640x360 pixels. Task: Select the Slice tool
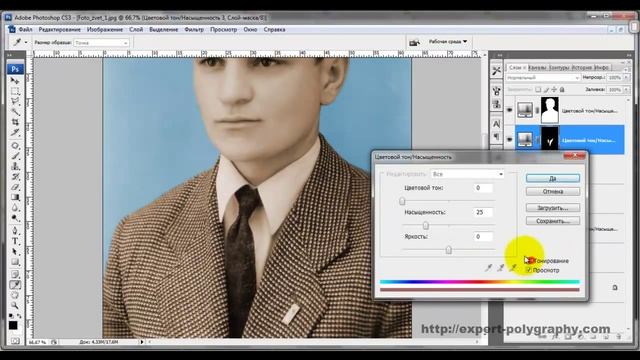click(x=15, y=132)
